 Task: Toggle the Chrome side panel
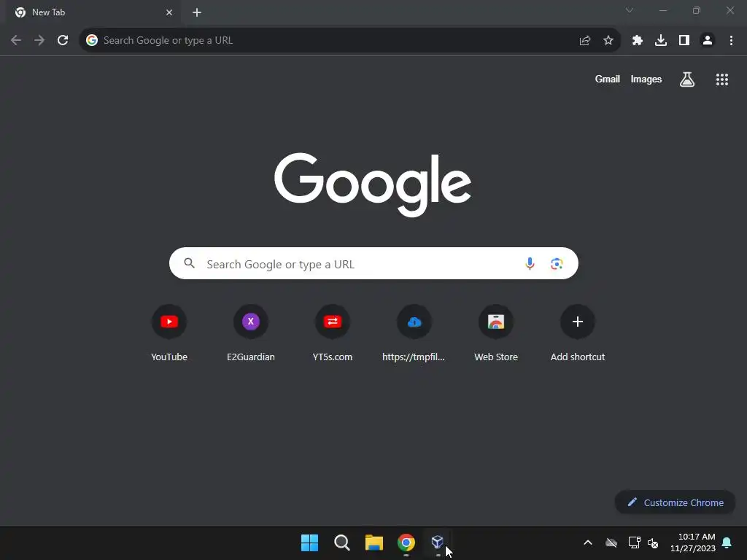pos(684,41)
